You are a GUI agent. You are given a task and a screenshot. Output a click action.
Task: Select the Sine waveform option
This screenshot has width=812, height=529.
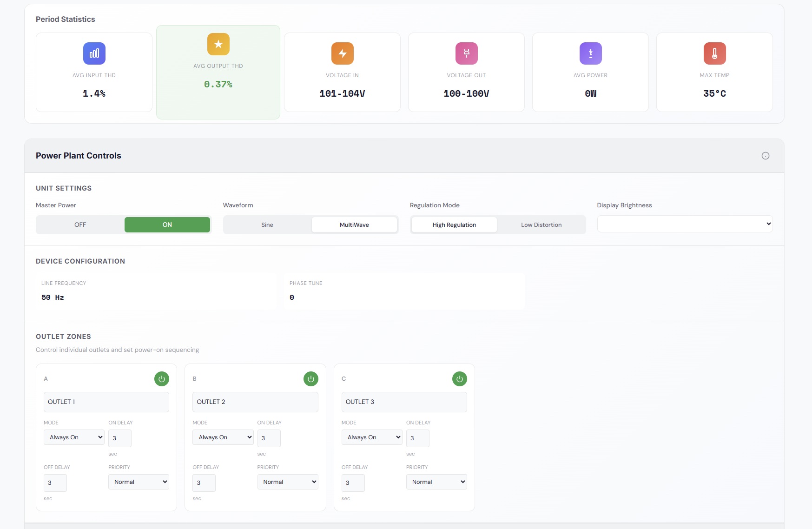click(x=267, y=225)
